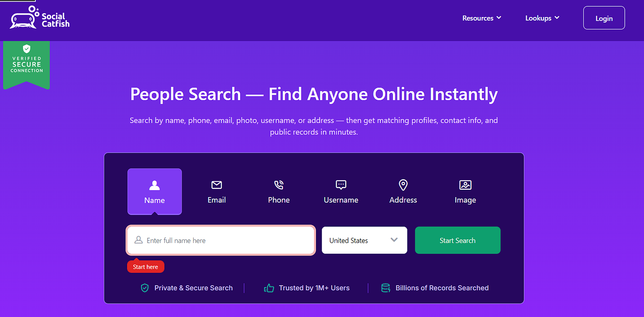Switch to the Phone search tab
This screenshot has height=317, width=644.
[279, 192]
